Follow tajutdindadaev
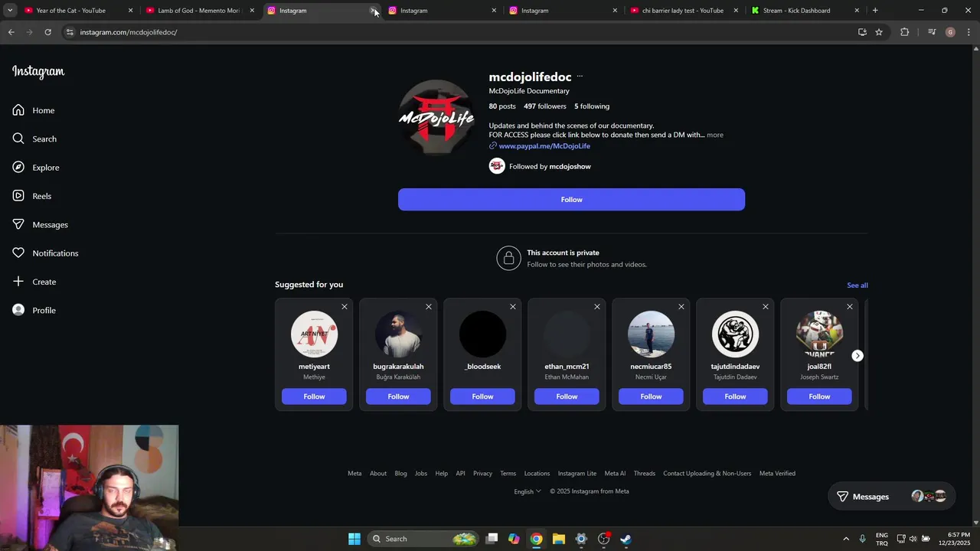 [x=735, y=396]
